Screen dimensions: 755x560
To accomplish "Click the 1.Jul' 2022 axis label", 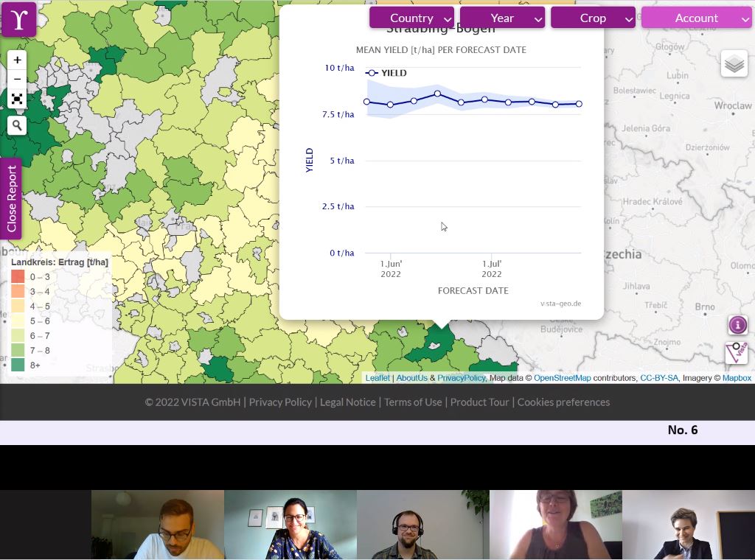I will pos(492,269).
